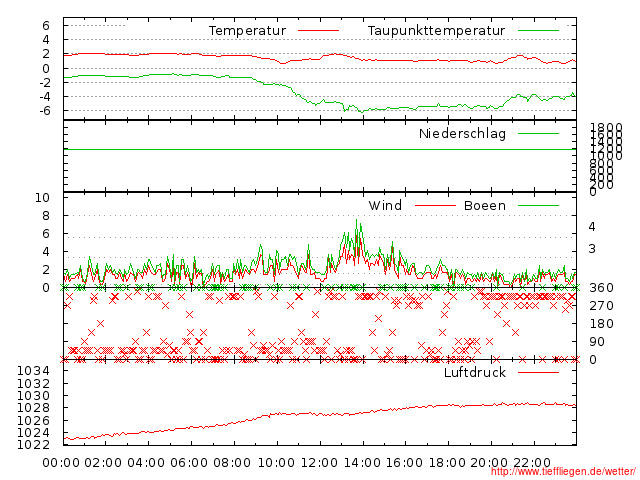Click the Boeen legend label
The height and width of the screenshot is (480, 640).
pos(485,205)
